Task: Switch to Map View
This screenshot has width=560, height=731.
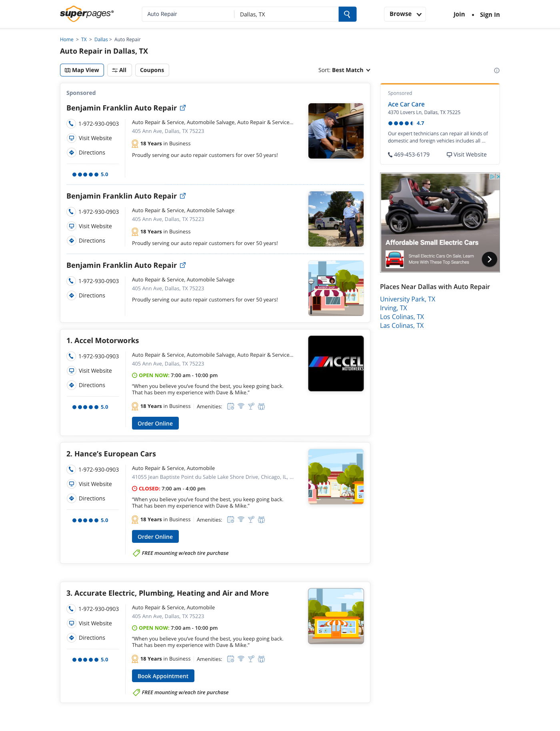Action: [x=82, y=70]
